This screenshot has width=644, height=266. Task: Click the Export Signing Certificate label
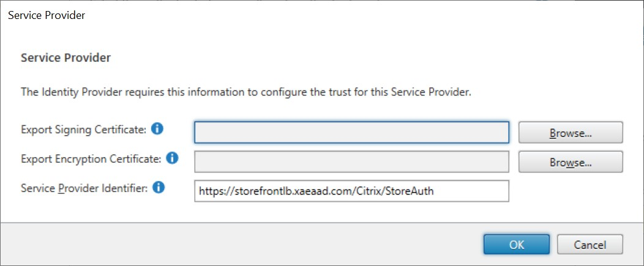pos(83,130)
